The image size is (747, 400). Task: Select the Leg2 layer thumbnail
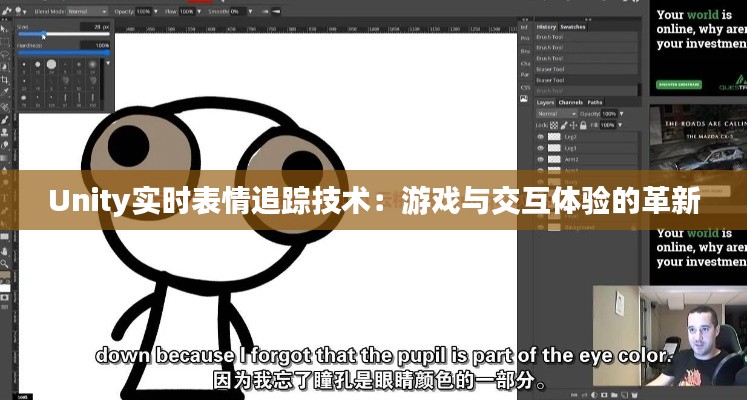tap(556, 136)
